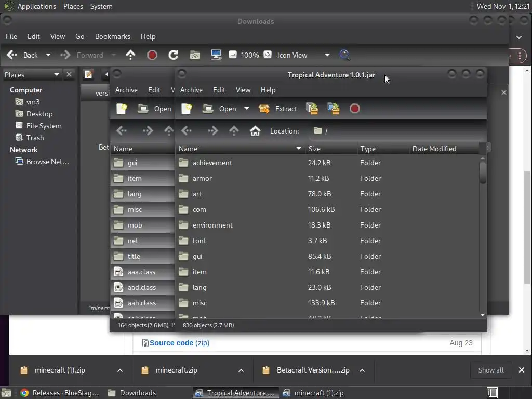Click the Date Modified column header
This screenshot has height=399, width=532.
point(444,149)
